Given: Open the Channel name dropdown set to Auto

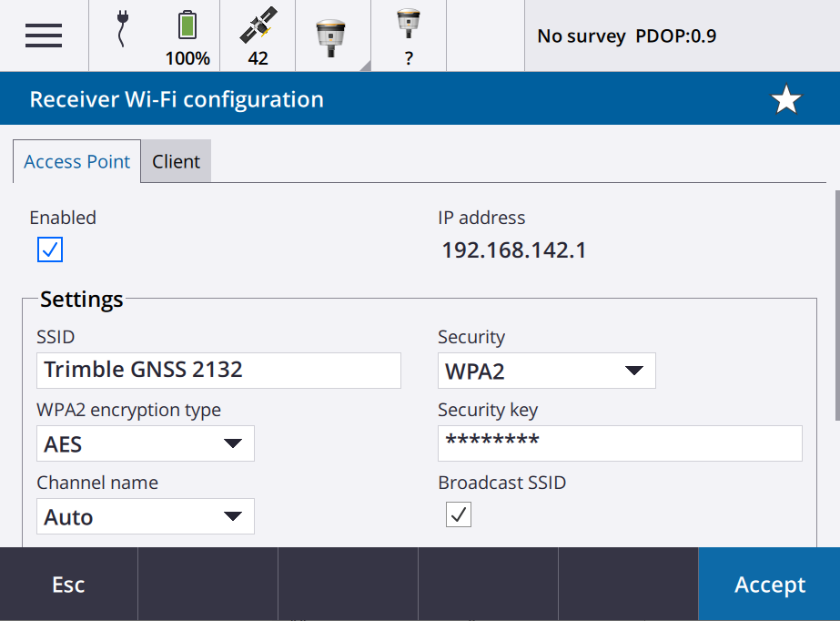Looking at the screenshot, I should click(146, 516).
